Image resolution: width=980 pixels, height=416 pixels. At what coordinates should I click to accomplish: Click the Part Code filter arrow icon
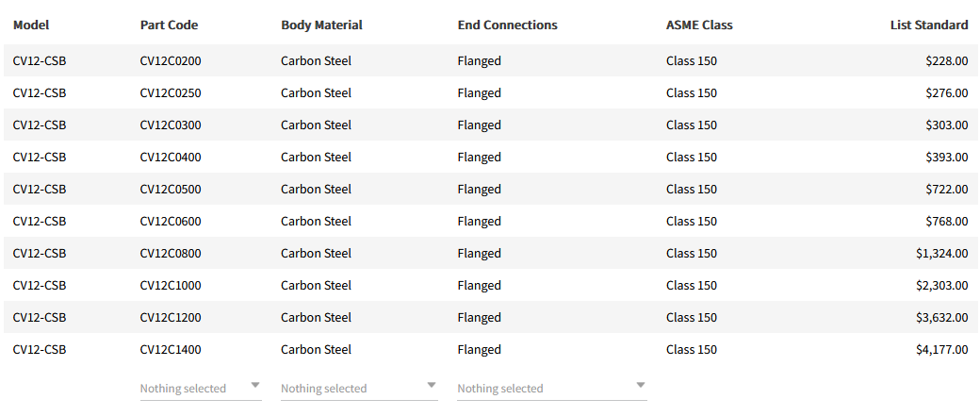point(254,385)
